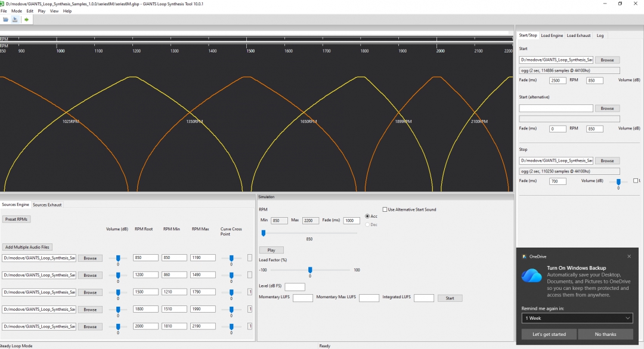Dismiss the OneDrive notification with its X
Image resolution: width=644 pixels, height=349 pixels.
coord(629,257)
